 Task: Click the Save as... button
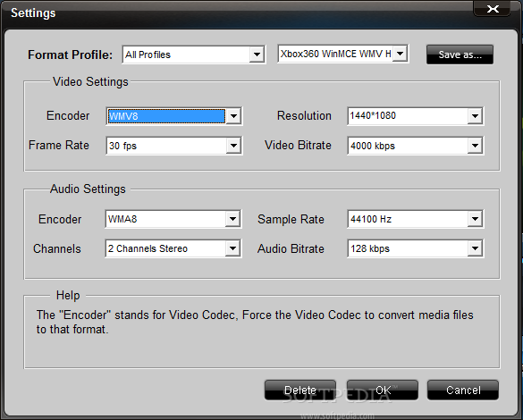(460, 55)
